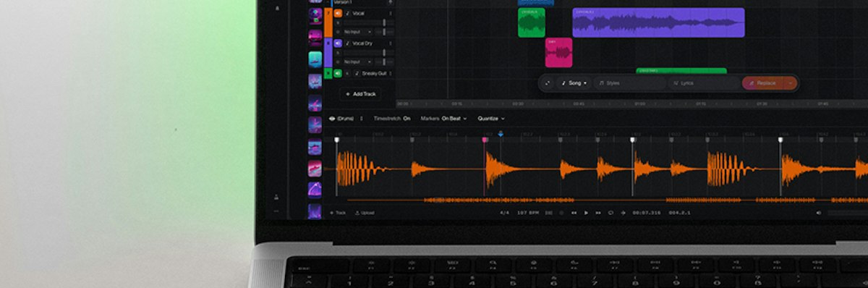The width and height of the screenshot is (868, 288).
Task: Open the Quantize dropdown
Action: 491,118
